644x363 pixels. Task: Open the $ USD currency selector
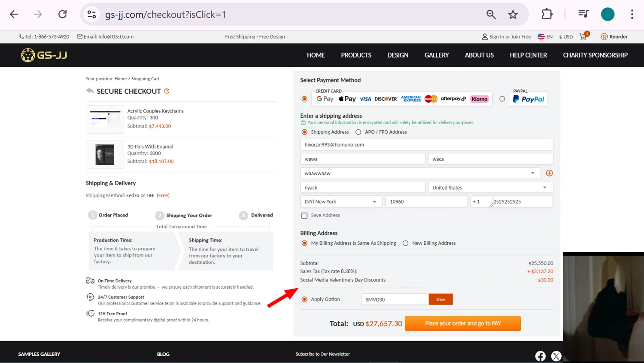click(x=566, y=37)
